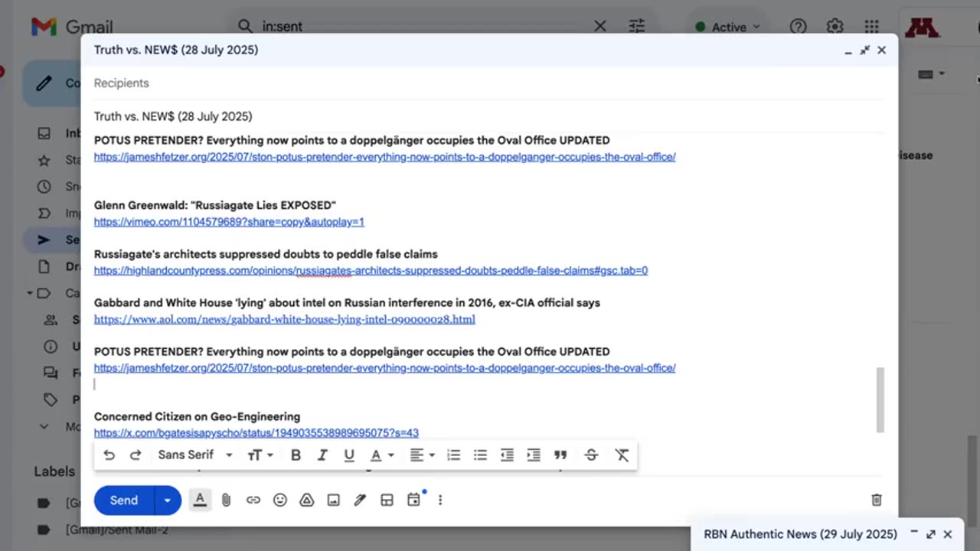This screenshot has width=980, height=551.
Task: Toggle the formatting options bar
Action: coord(200,500)
